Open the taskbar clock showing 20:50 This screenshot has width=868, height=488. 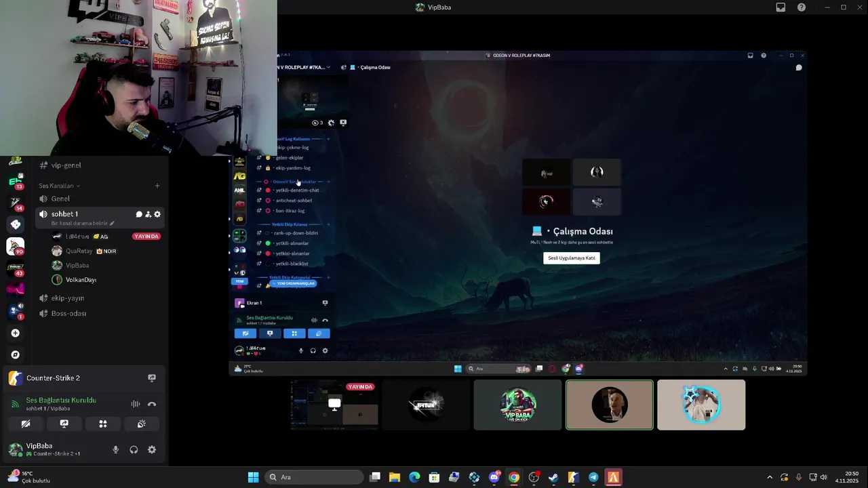coord(847,477)
